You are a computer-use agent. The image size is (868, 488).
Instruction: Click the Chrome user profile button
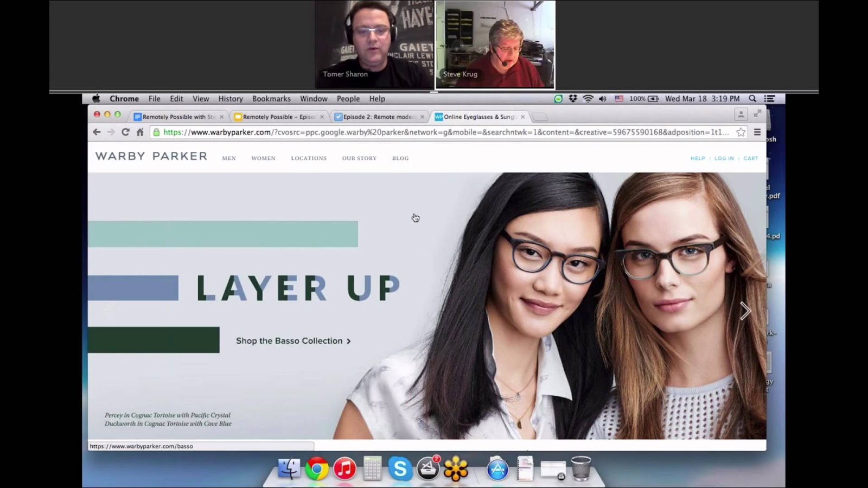(x=741, y=114)
